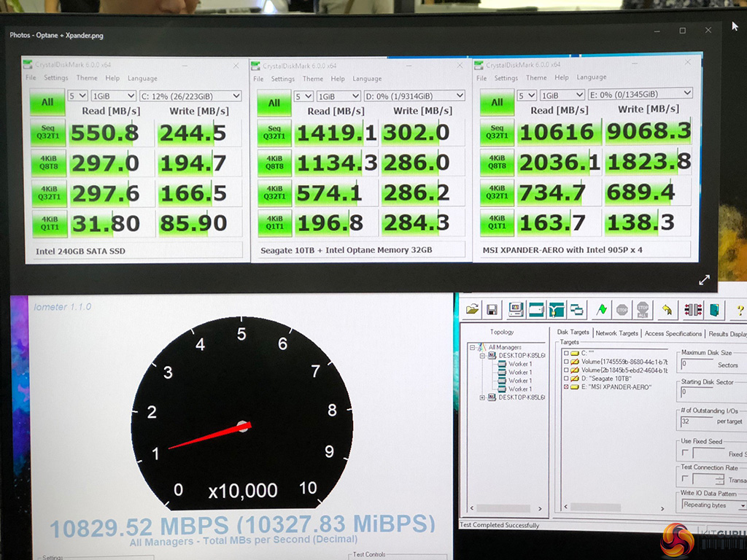747x560 pixels.
Task: Open the test count 5 dropdown in the D: drive window
Action: [303, 96]
